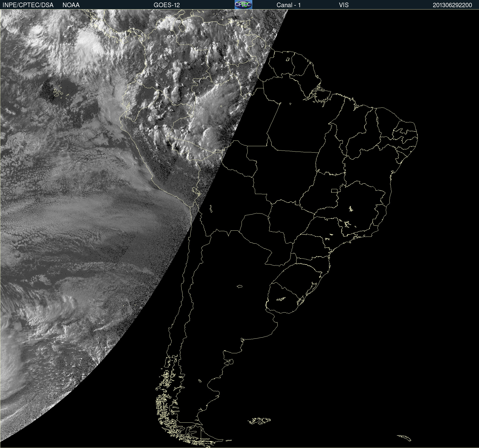Click the satellite image of South America

pos(239,229)
